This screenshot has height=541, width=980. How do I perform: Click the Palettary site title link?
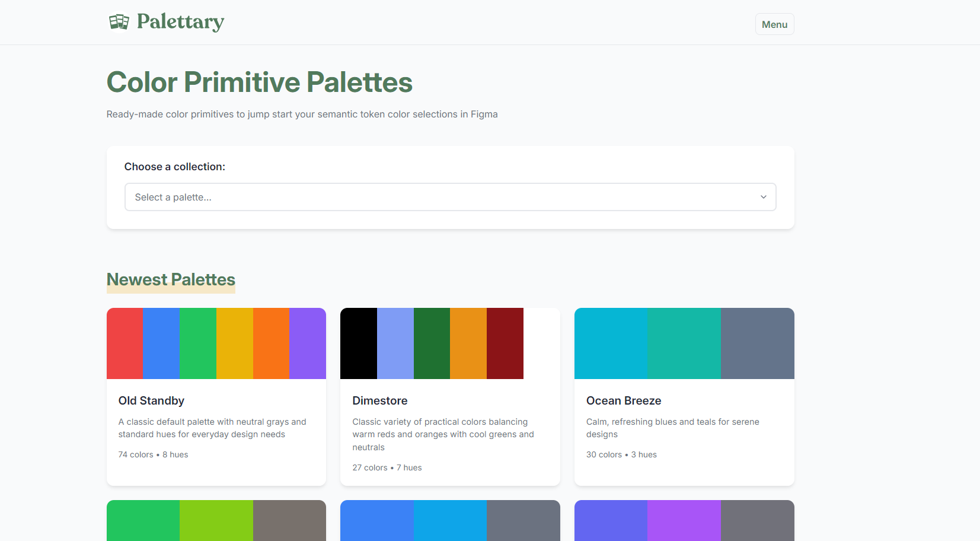(180, 21)
